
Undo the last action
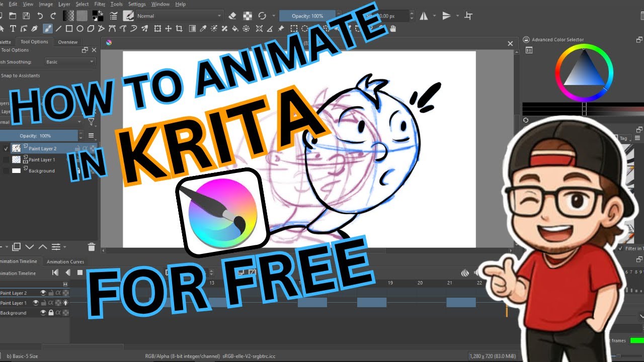coord(40,16)
